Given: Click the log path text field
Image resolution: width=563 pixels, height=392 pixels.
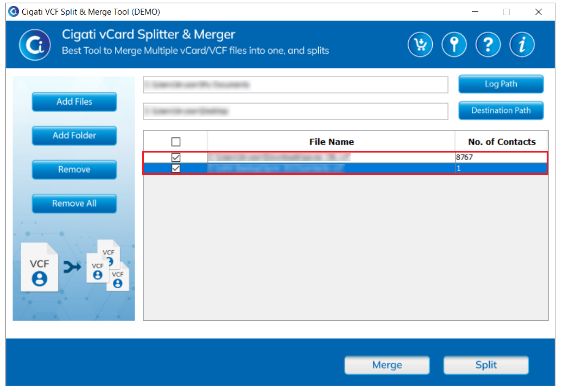Looking at the screenshot, I should pos(295,85).
